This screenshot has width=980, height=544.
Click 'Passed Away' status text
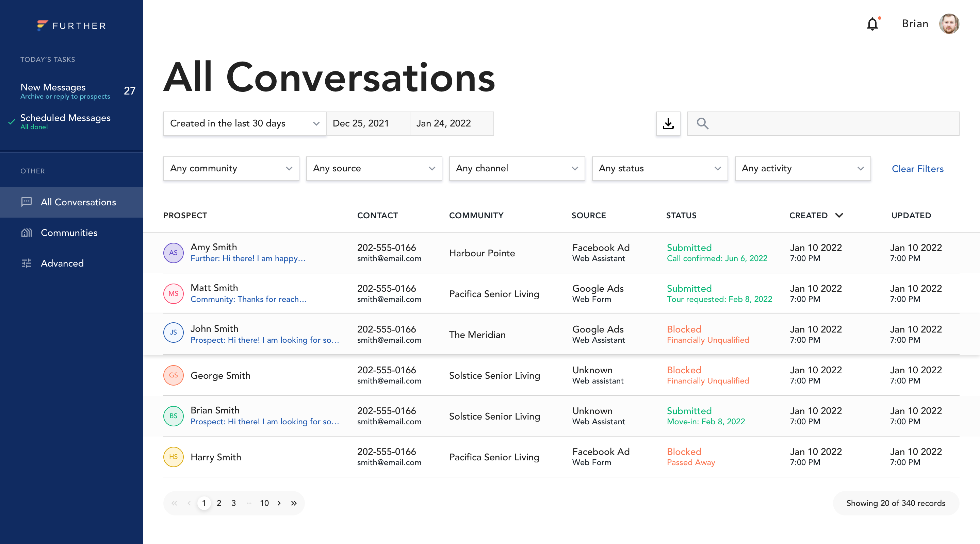pos(691,462)
